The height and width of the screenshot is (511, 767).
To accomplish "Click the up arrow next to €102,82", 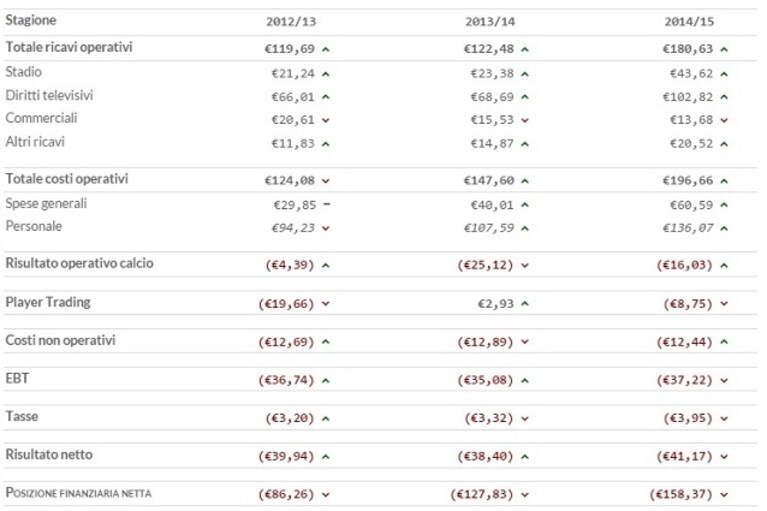I will (x=724, y=97).
